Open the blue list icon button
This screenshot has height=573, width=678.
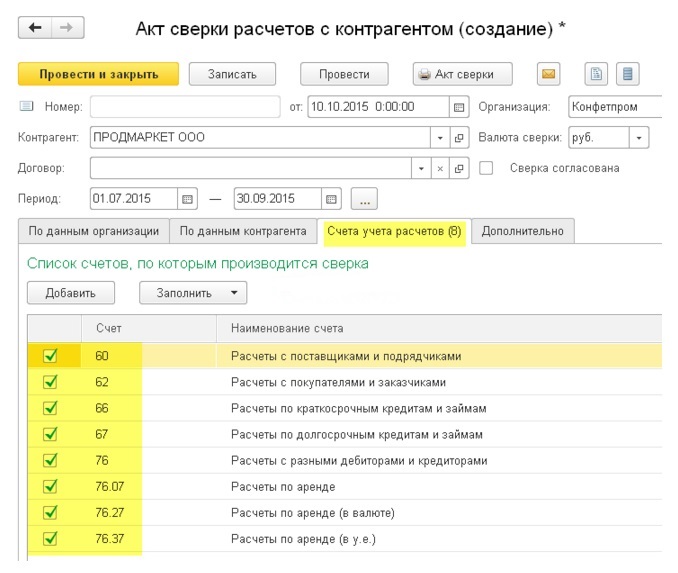(x=627, y=74)
